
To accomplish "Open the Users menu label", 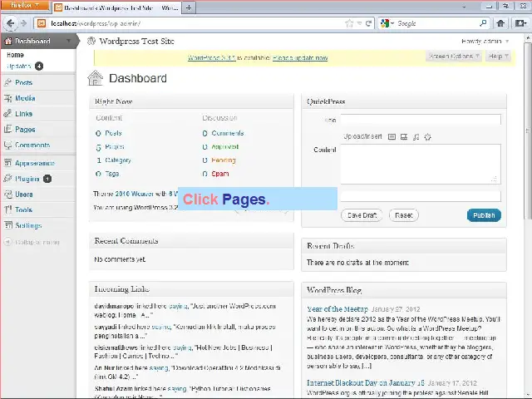I will 24,195.
